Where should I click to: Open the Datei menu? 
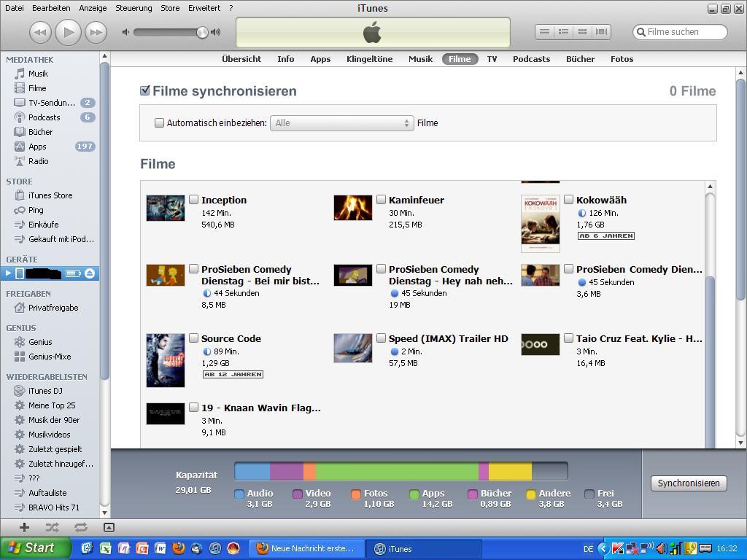(15, 8)
